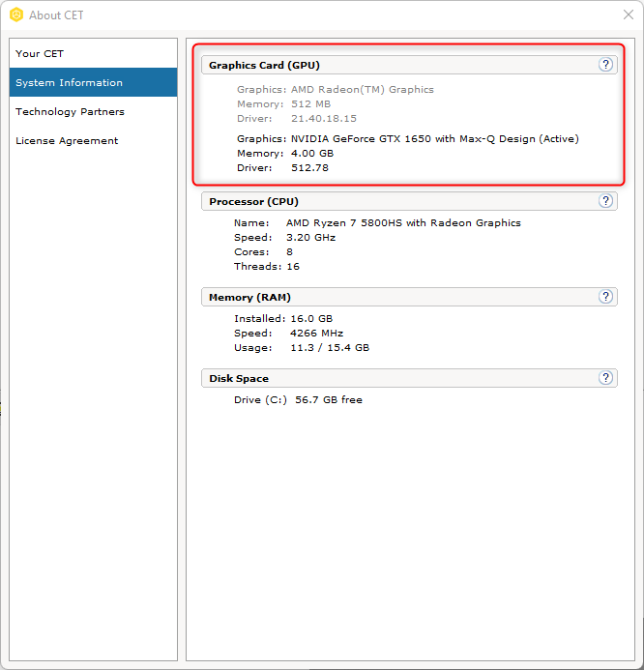The width and height of the screenshot is (644, 670).
Task: Click '56.7 GB free' disk value
Action: [x=329, y=400]
